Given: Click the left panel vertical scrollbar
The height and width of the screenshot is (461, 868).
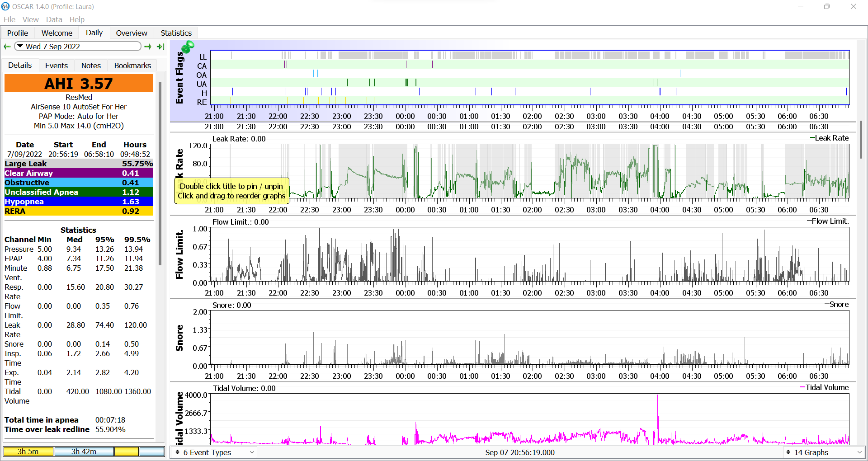Looking at the screenshot, I should 160,174.
